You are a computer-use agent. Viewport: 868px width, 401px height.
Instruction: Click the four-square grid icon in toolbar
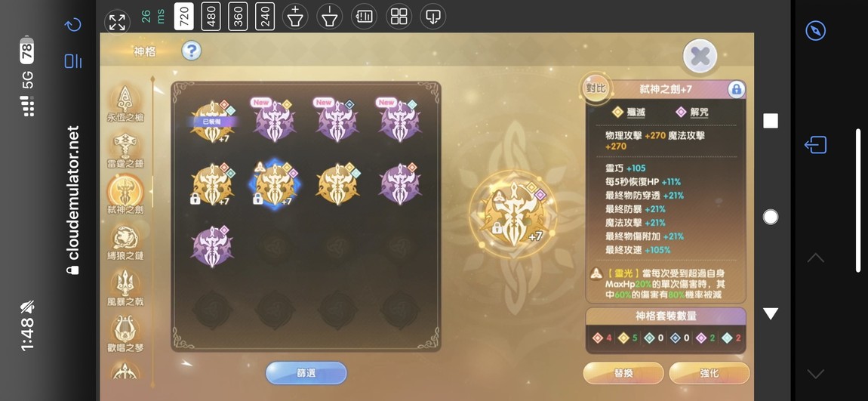point(399,17)
